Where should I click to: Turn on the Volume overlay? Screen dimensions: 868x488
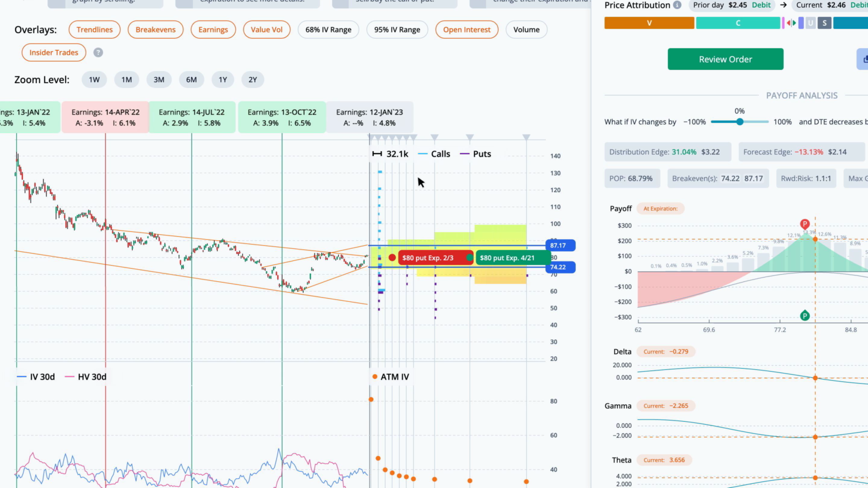point(526,30)
